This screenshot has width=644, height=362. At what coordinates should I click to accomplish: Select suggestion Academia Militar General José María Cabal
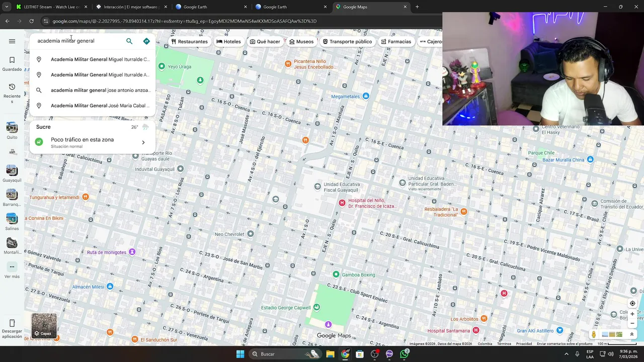[x=93, y=106]
